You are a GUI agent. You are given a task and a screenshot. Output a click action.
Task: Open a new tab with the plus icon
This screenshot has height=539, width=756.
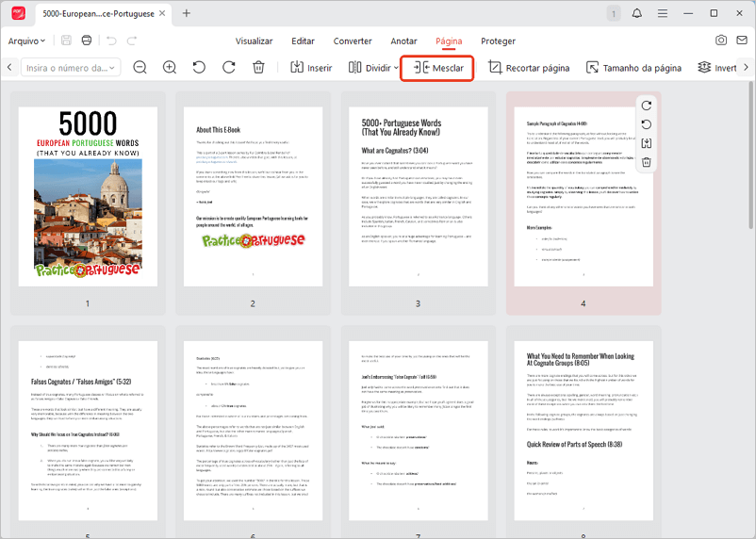(x=186, y=13)
